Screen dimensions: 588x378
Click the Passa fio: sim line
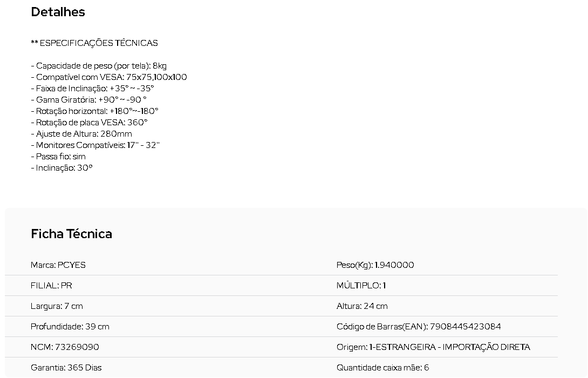(58, 157)
